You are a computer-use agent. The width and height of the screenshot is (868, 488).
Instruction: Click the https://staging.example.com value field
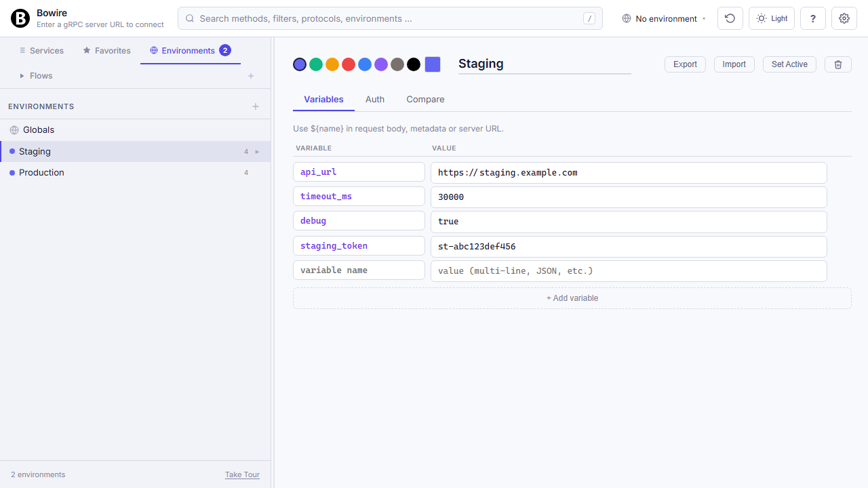point(629,173)
